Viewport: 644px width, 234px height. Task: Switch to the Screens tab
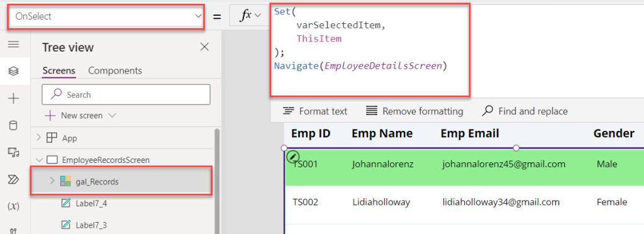click(58, 70)
